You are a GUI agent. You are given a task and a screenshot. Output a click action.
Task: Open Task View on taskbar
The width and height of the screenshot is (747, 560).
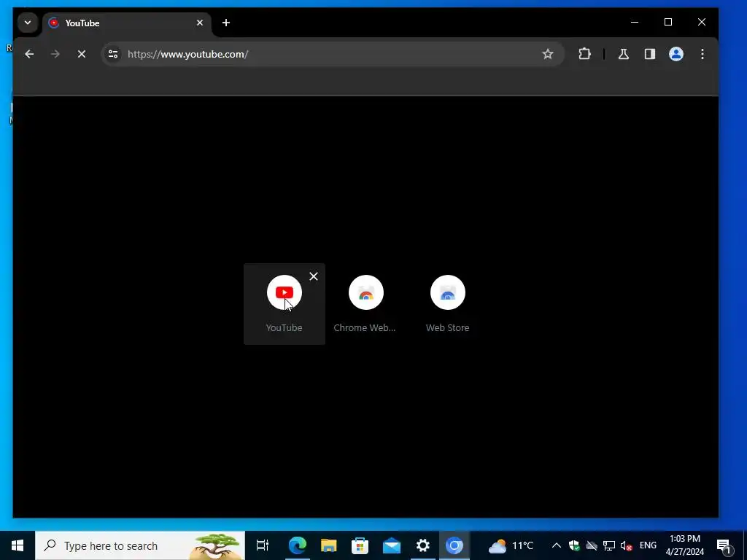(263, 545)
